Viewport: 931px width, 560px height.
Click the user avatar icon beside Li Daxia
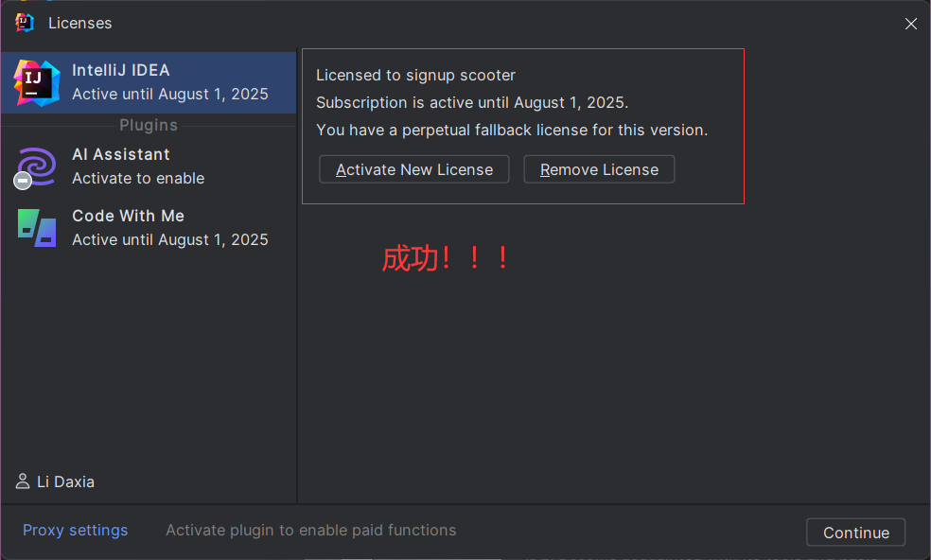click(23, 481)
